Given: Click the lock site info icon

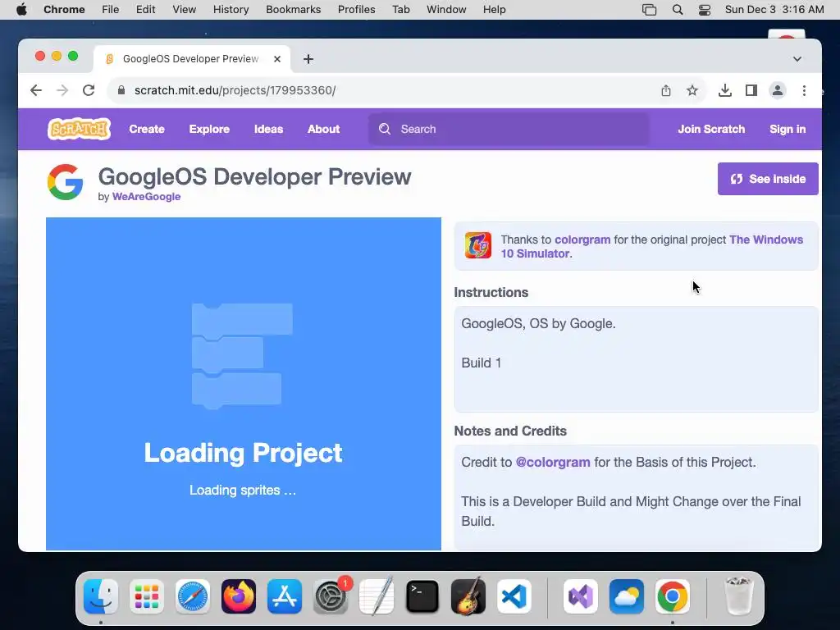Looking at the screenshot, I should (121, 90).
